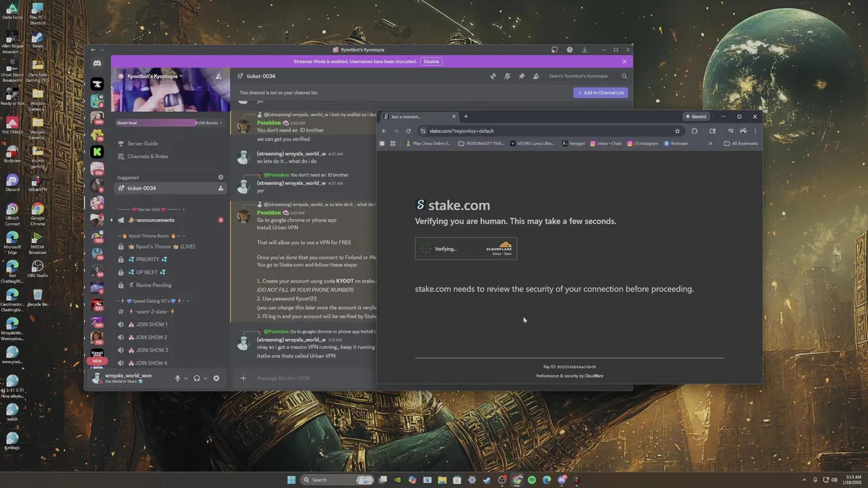Open PERSONALITY TRAI... bookmark folder
The image size is (868, 488).
[481, 144]
